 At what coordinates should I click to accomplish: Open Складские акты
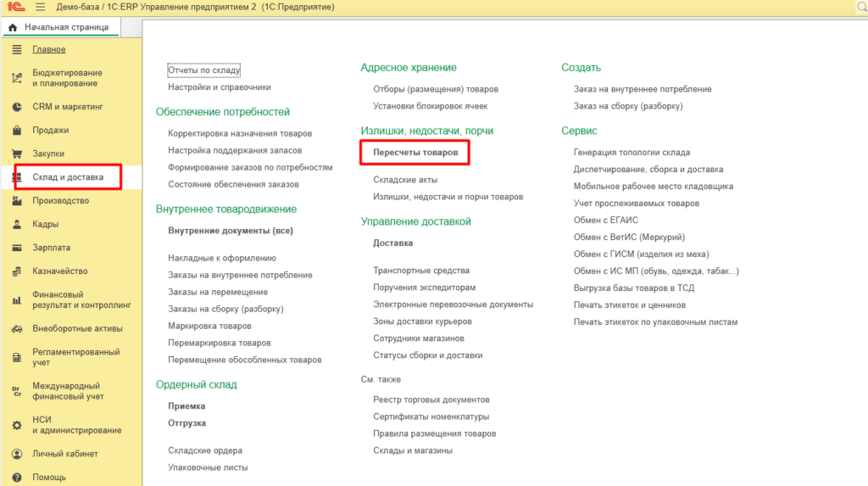(x=405, y=180)
